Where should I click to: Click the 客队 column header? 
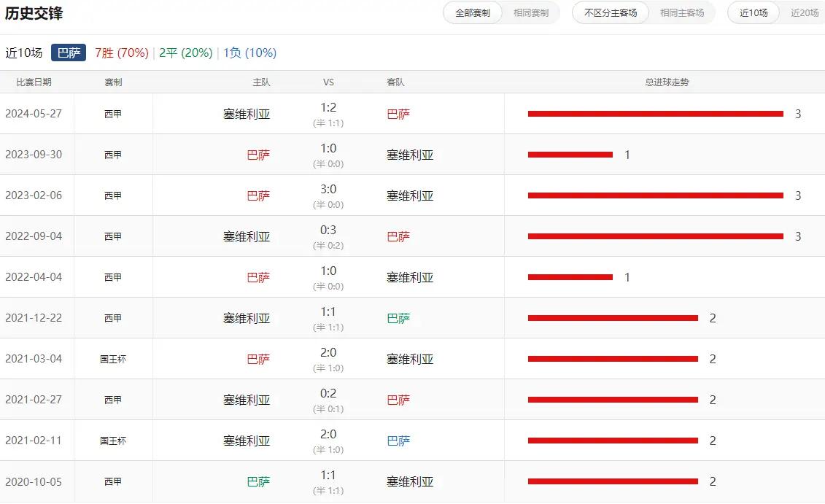click(x=395, y=82)
